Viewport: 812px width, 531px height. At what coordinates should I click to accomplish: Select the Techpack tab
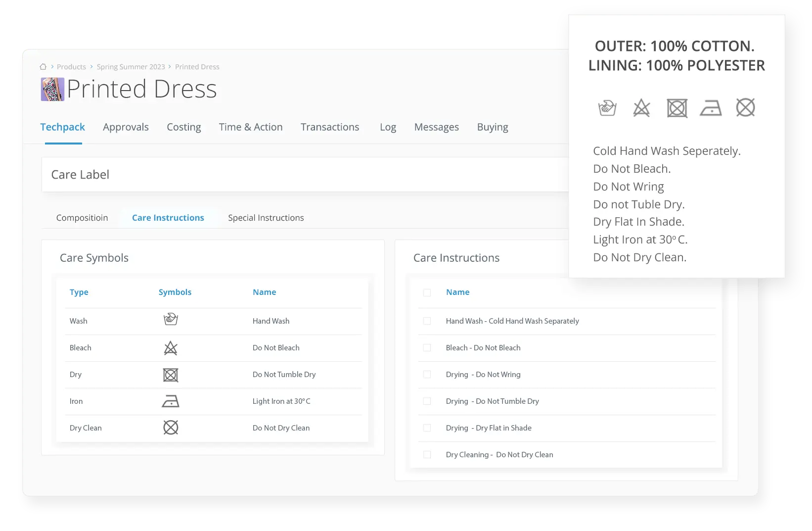pos(62,127)
